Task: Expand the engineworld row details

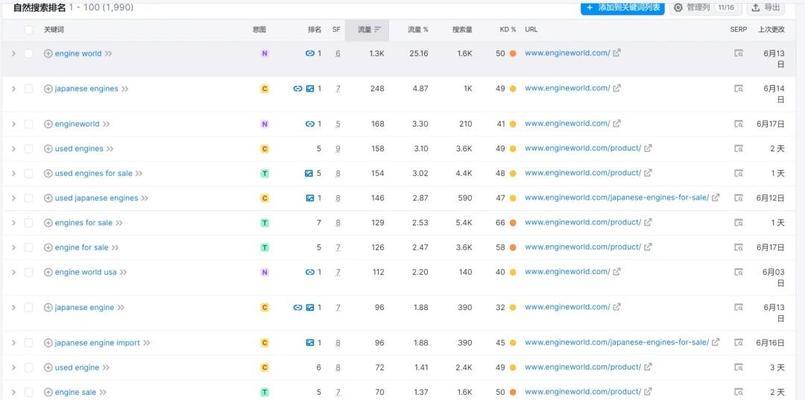Action: 14,124
